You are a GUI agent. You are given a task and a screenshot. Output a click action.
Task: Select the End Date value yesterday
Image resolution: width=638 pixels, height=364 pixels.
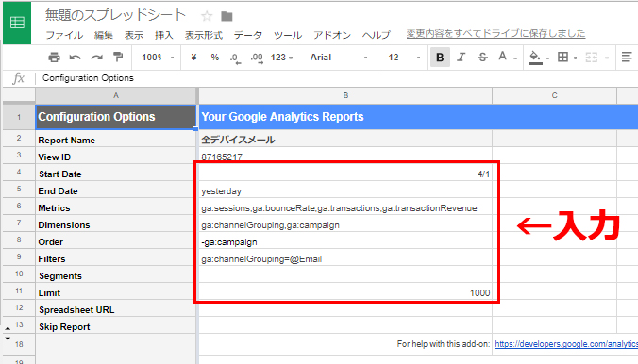pos(345,190)
